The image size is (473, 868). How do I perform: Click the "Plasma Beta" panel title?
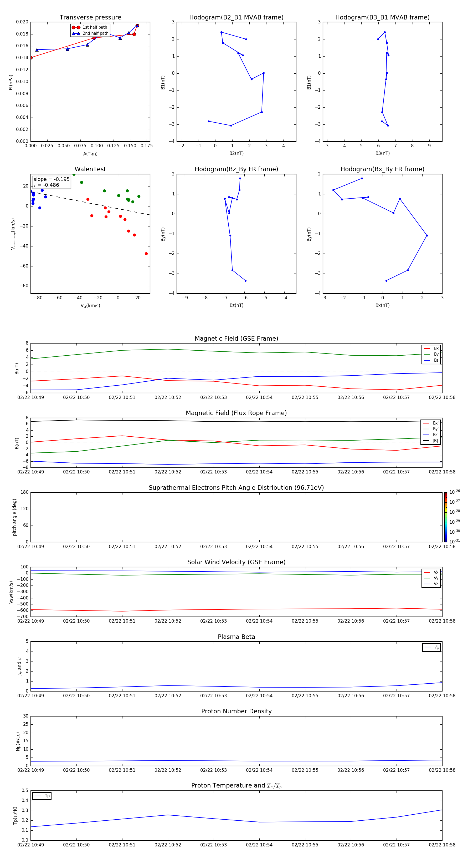click(236, 637)
